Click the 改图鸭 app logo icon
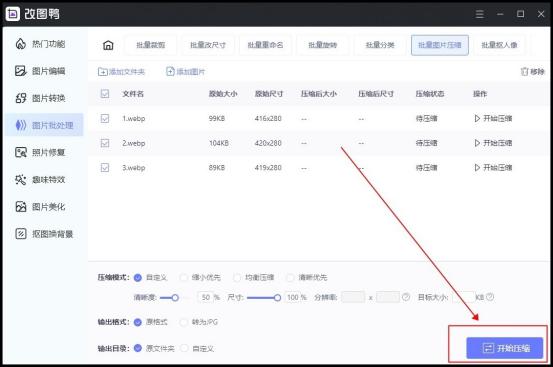The width and height of the screenshot is (553, 367). 13,14
